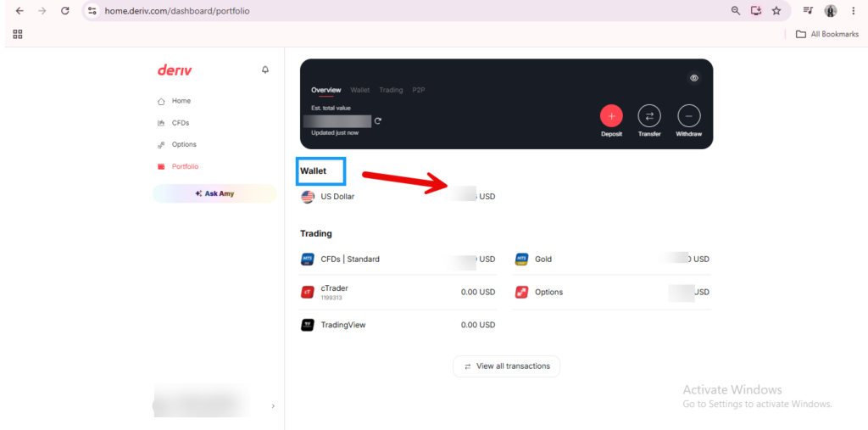Open Chrome three-dot menu
Viewport: 868px width, 430px height.
pos(853,10)
